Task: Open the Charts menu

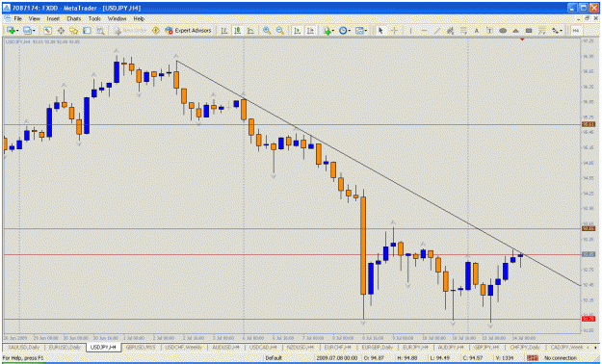Action: 74,18
